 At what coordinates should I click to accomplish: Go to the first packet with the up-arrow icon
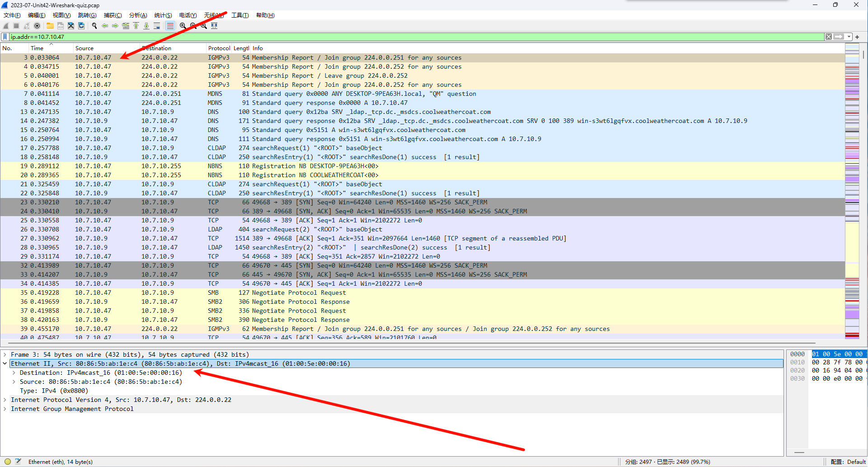[136, 26]
